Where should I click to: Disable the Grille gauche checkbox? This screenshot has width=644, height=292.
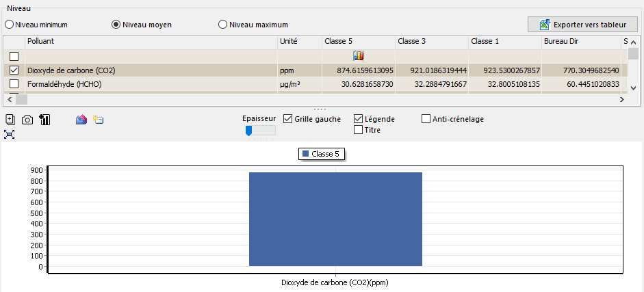287,120
